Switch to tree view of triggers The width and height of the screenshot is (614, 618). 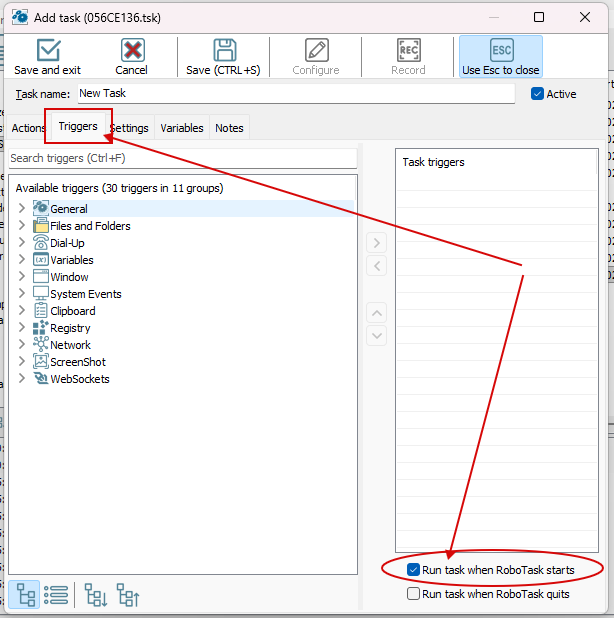click(x=26, y=595)
